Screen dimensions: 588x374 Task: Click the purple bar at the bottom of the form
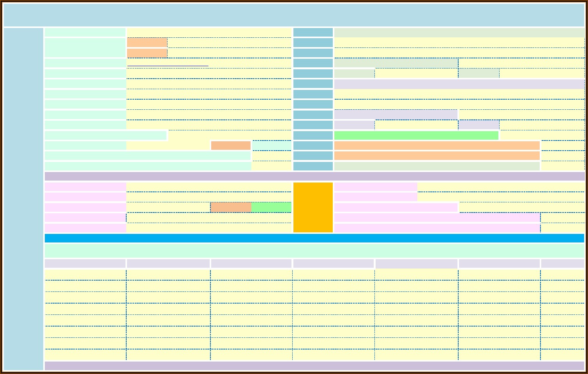(x=314, y=365)
